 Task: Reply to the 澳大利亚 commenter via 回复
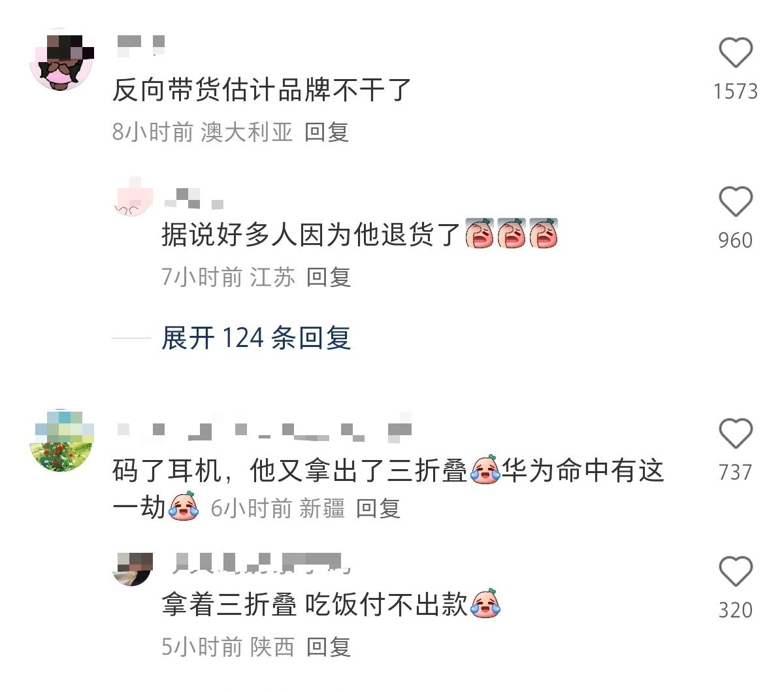tap(327, 132)
